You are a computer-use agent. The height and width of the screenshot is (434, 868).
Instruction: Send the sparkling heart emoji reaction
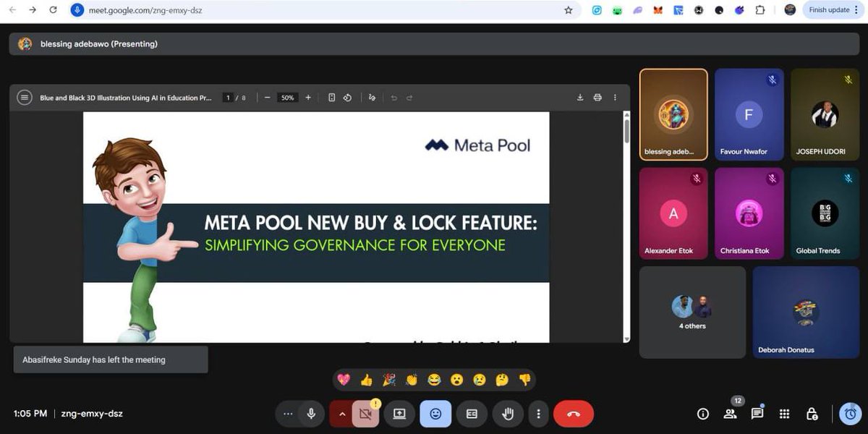(344, 379)
